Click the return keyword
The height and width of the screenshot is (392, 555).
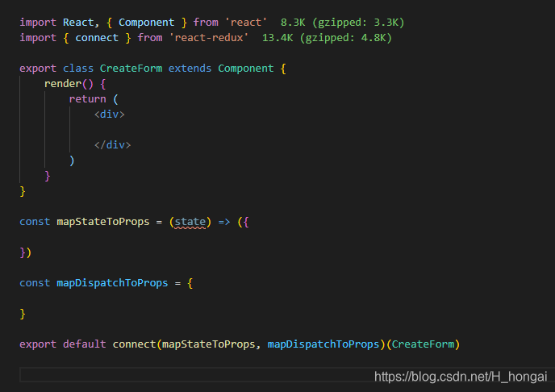click(87, 98)
